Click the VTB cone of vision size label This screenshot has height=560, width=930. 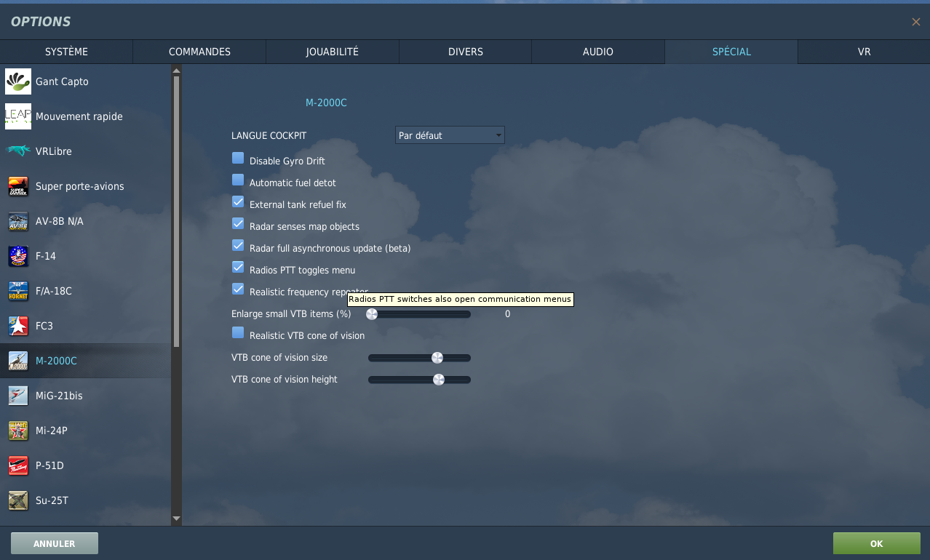(279, 358)
